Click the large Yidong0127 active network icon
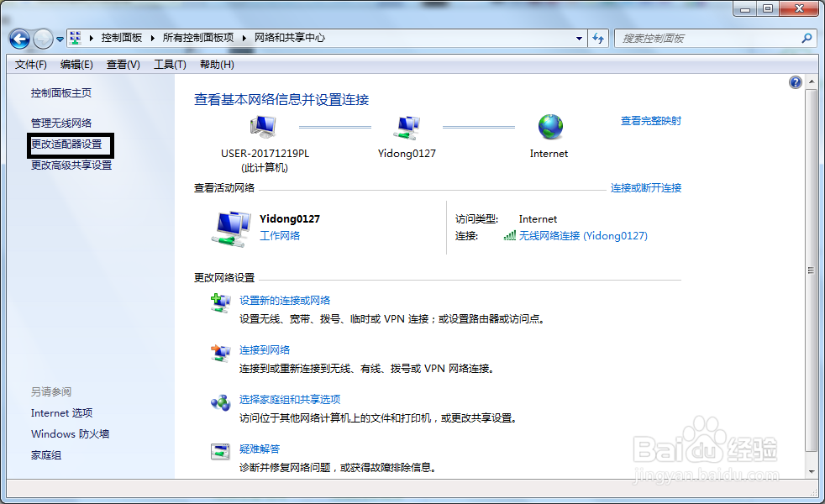Screen dimensions: 825x504 point(232,228)
